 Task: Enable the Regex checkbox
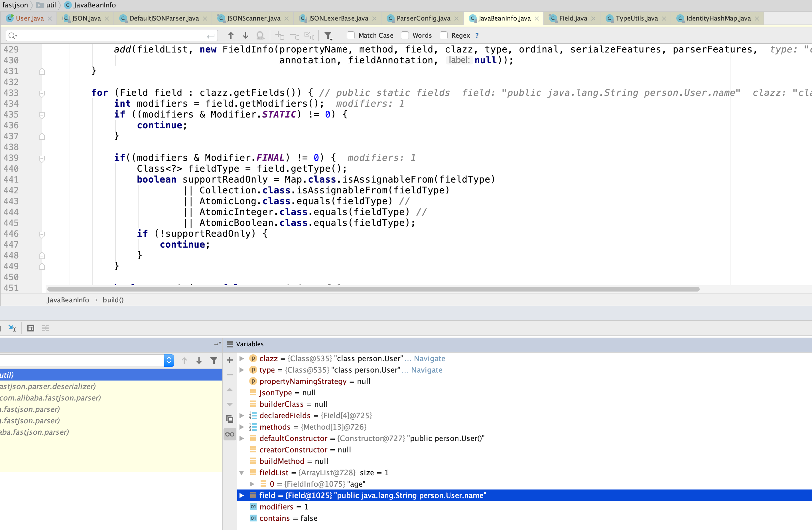[x=444, y=35]
